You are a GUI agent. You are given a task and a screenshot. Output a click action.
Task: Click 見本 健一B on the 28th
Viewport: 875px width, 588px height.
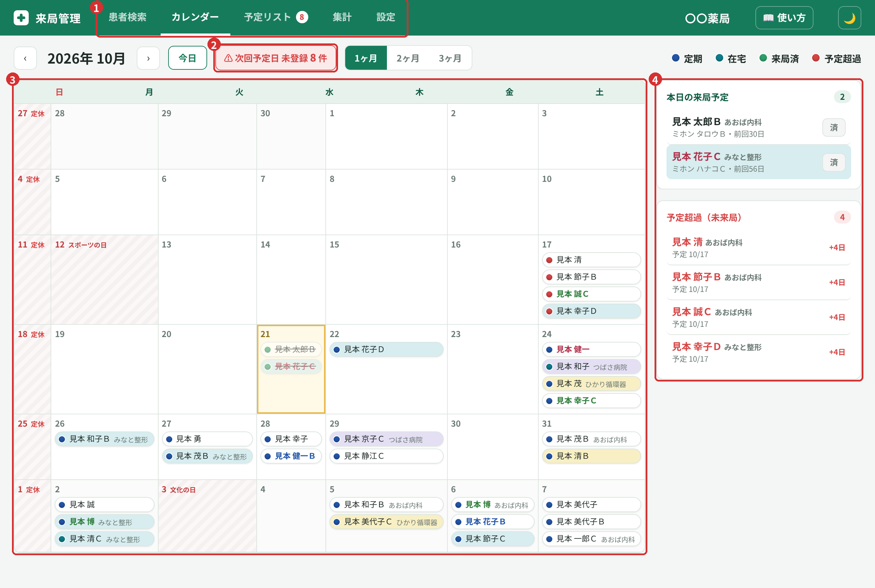click(291, 456)
